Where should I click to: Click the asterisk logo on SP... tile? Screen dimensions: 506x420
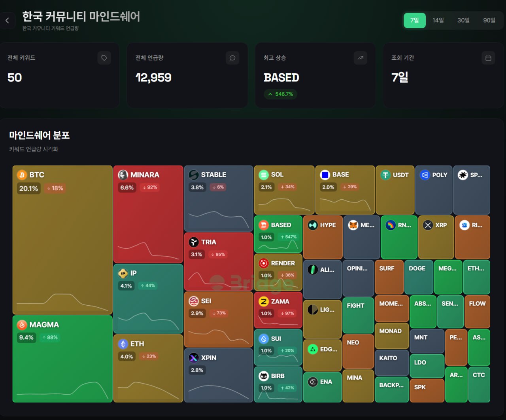(x=463, y=175)
